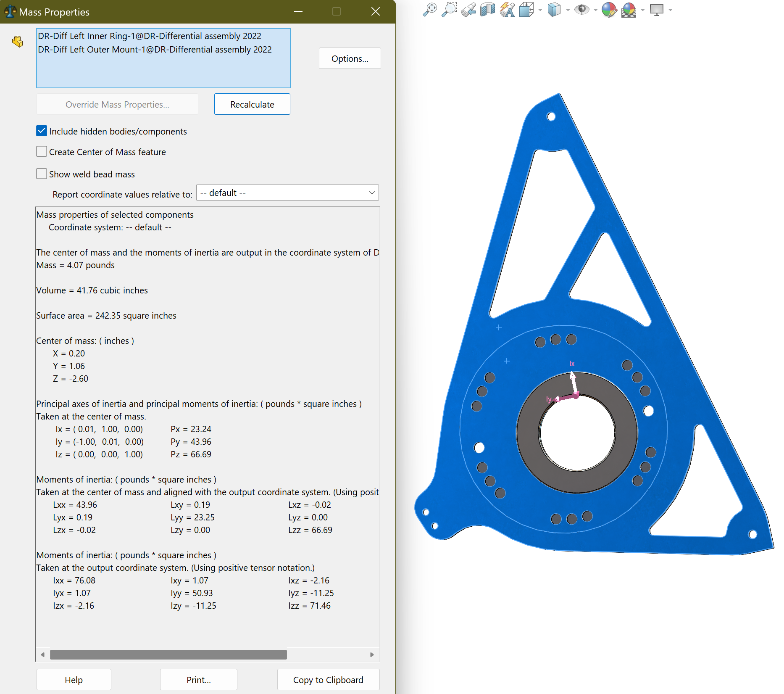Click the scroll right arrow in results
This screenshot has width=784, height=694.
coord(372,654)
